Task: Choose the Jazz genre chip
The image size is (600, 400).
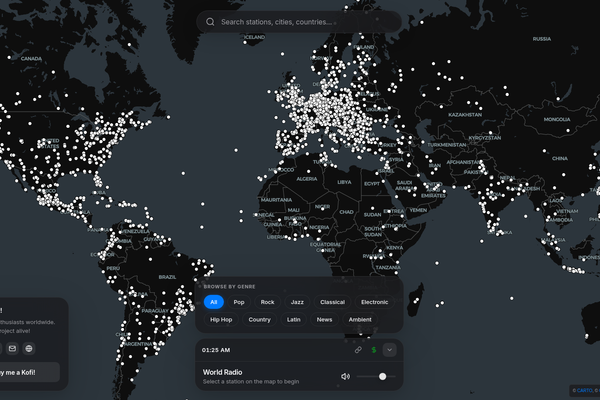Action: pyautogui.click(x=297, y=301)
